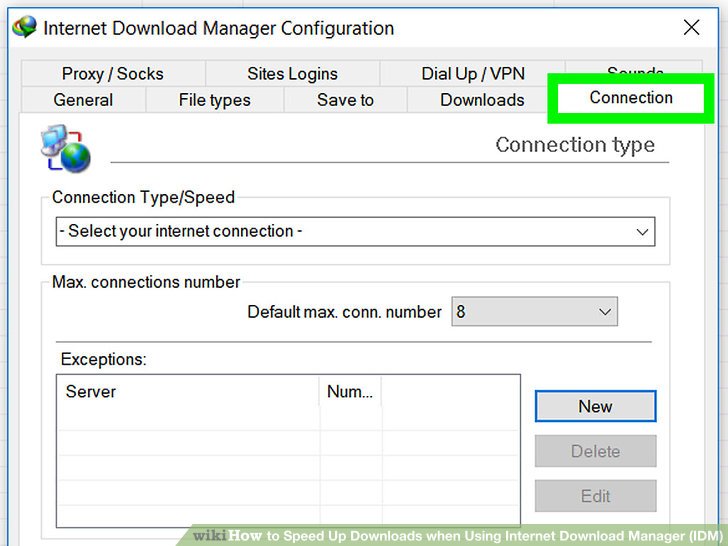Click the IDM globe icon in title bar

(25, 27)
